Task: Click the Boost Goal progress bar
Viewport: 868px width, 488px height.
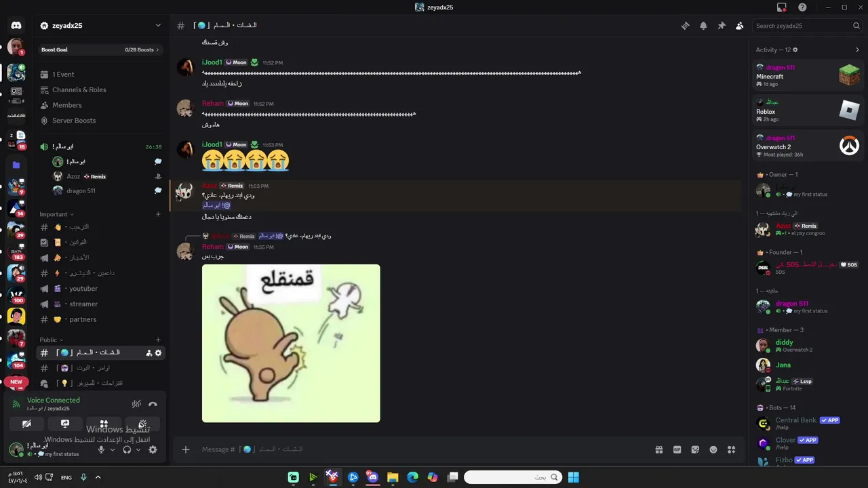Action: coord(100,49)
